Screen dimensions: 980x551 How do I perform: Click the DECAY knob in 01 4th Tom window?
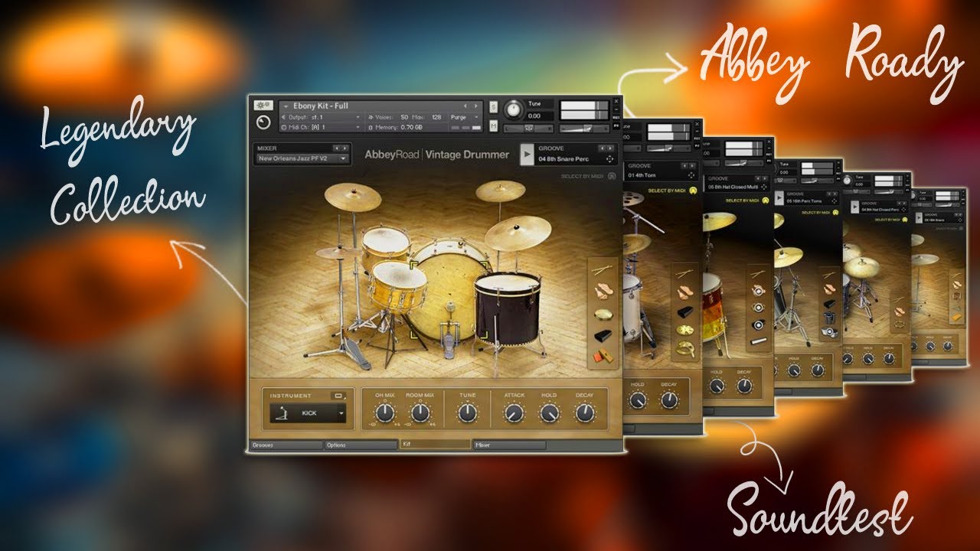[x=668, y=399]
